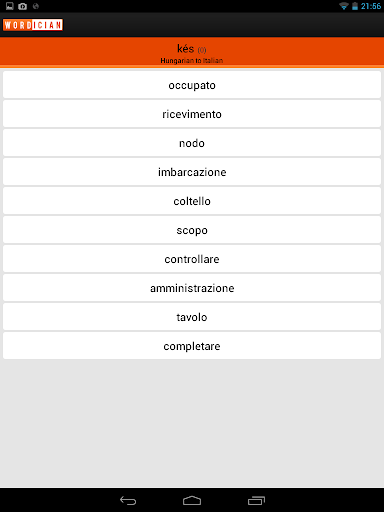The width and height of the screenshot is (384, 512).
Task: Open the recent apps overview icon
Action: click(x=256, y=500)
